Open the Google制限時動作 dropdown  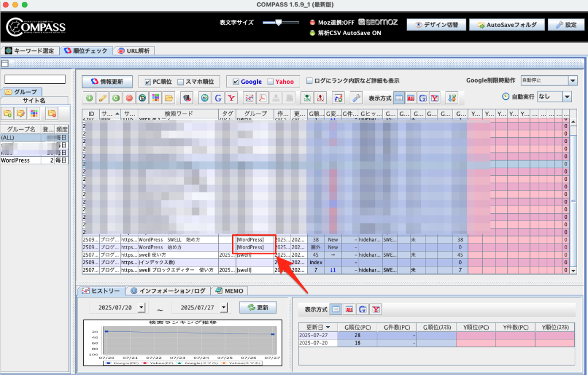pos(572,81)
